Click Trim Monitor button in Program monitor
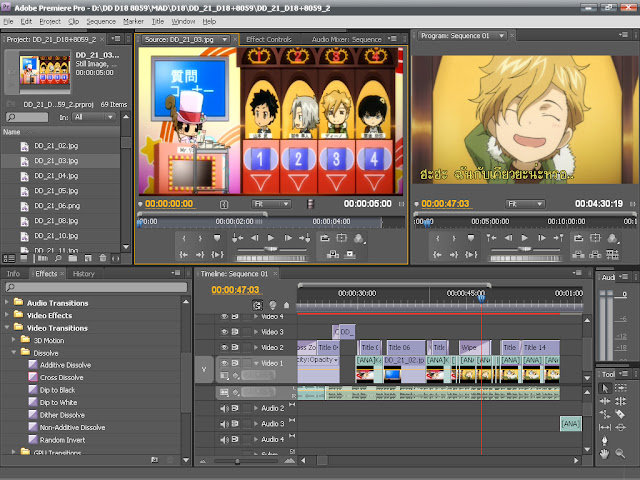 pyautogui.click(x=612, y=255)
